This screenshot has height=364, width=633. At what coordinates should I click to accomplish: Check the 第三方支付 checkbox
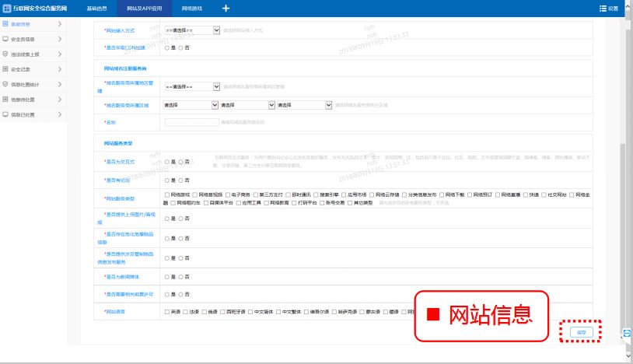point(256,195)
